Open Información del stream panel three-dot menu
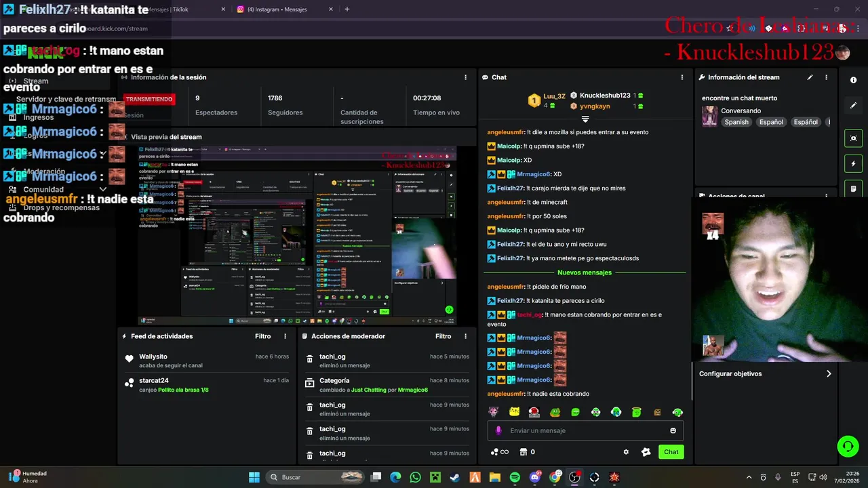This screenshot has height=488, width=868. (x=826, y=77)
